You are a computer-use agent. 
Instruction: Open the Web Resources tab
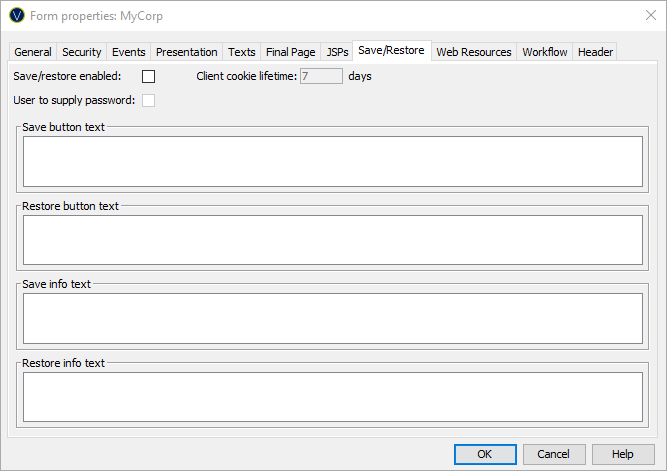pyautogui.click(x=473, y=52)
